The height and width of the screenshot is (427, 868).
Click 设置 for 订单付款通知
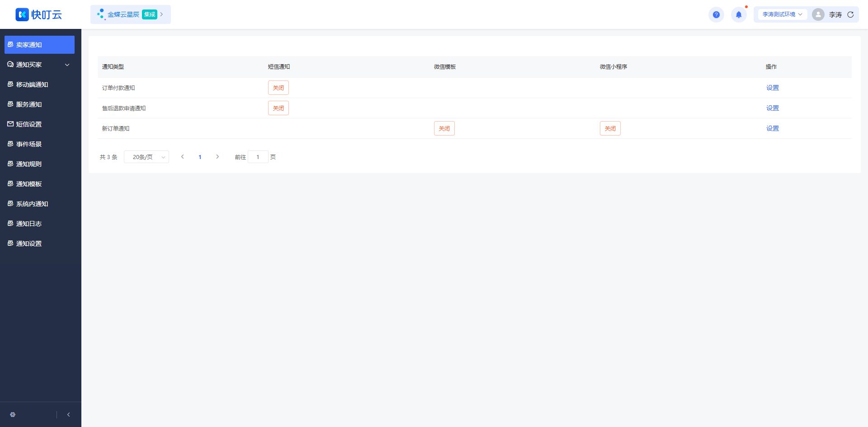(x=773, y=88)
